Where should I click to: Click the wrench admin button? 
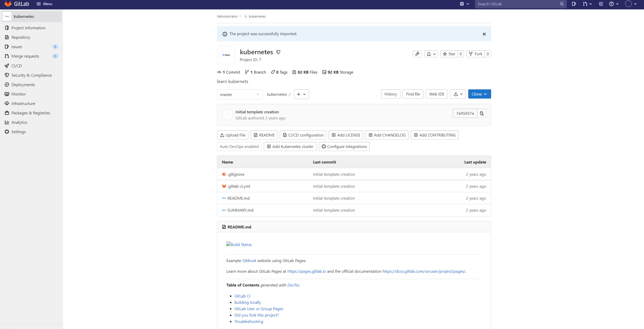click(x=417, y=54)
